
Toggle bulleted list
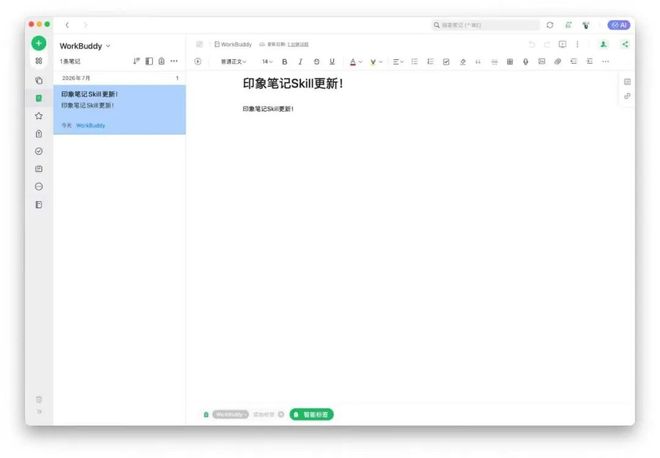pyautogui.click(x=414, y=61)
